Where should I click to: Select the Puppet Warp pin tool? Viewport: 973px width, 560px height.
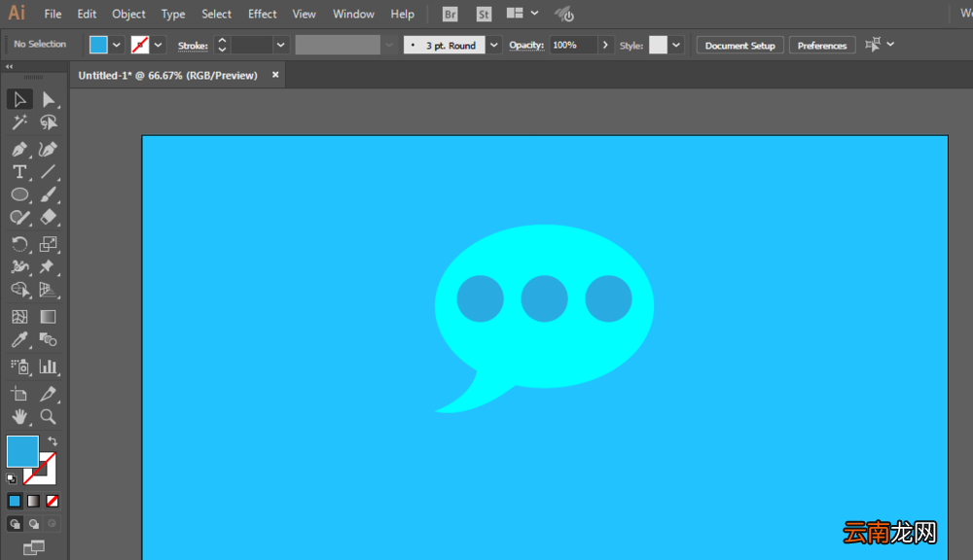tap(48, 266)
